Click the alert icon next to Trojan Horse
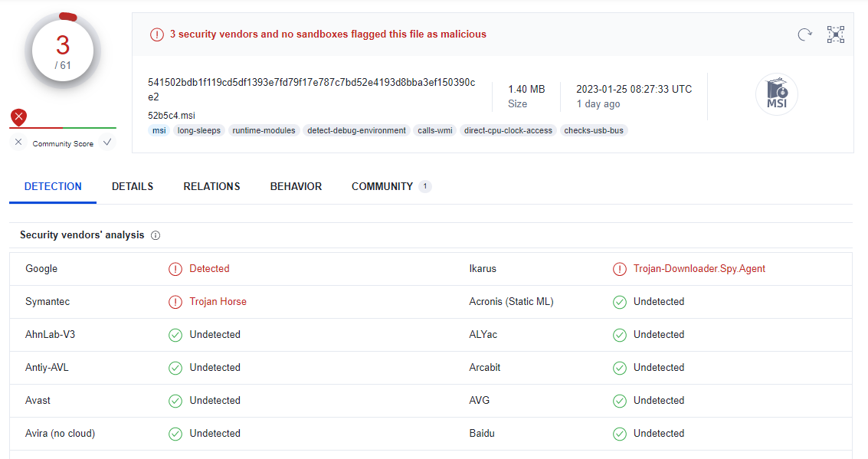This screenshot has height=459, width=868. (x=175, y=302)
